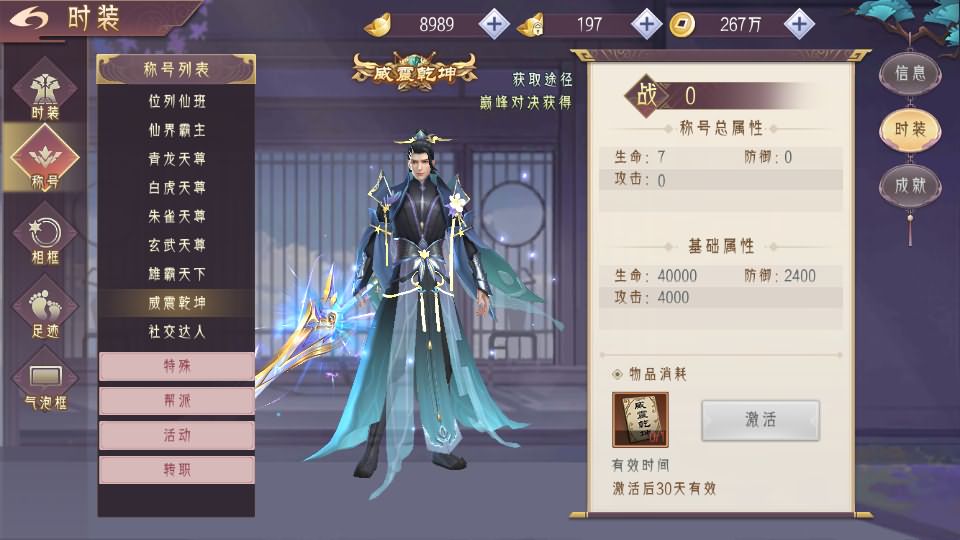960x540 pixels.
Task: Open the 足迹 footprints icon
Action: (x=45, y=309)
